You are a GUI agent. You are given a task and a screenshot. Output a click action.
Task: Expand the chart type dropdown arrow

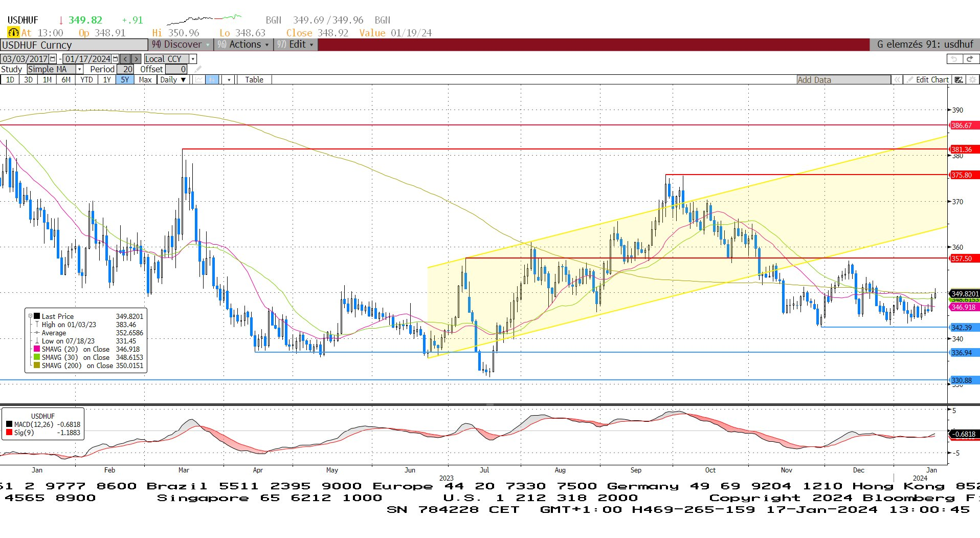(x=229, y=80)
